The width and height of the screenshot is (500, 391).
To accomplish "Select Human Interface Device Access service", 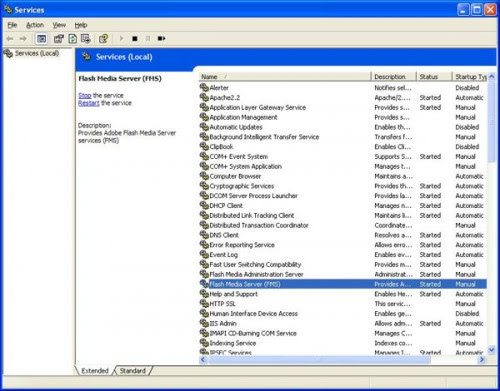I will pos(254,313).
